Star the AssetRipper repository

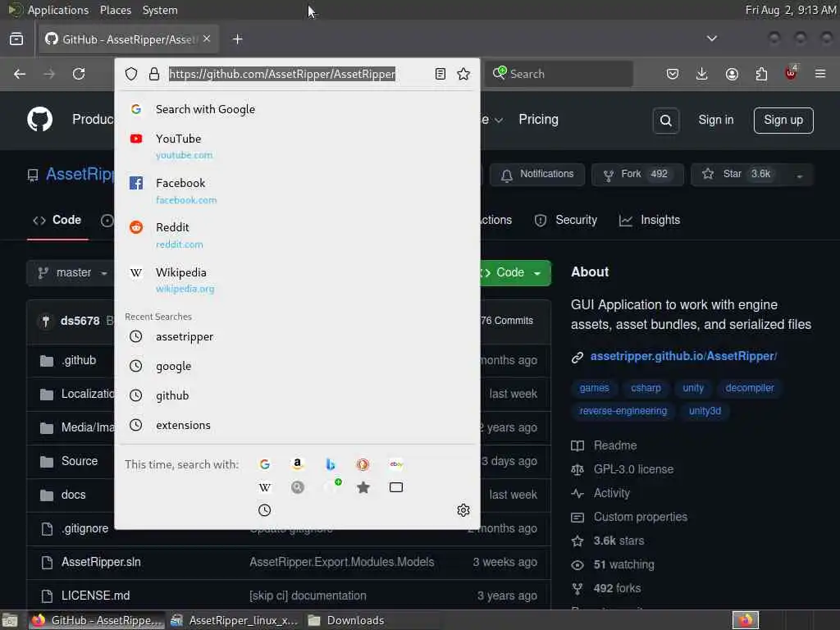[739, 175]
